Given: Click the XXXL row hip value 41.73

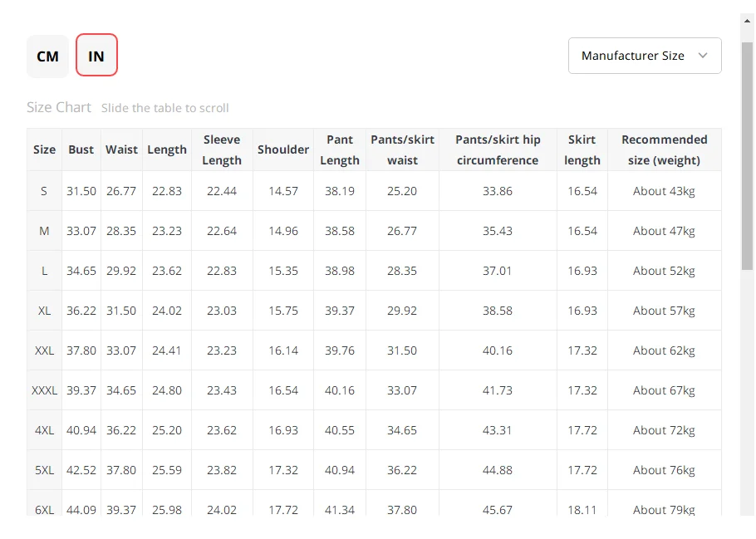Looking at the screenshot, I should [x=498, y=390].
